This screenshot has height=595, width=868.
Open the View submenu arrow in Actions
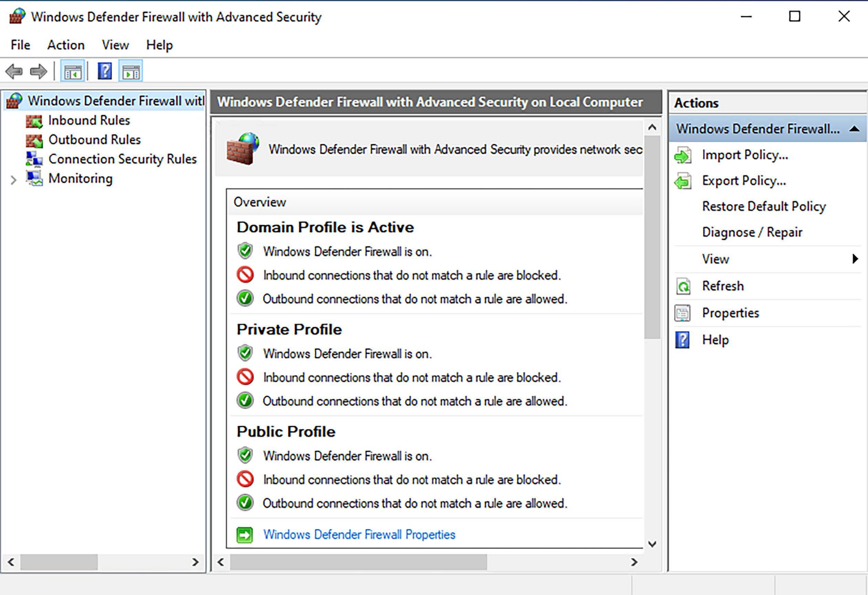855,259
